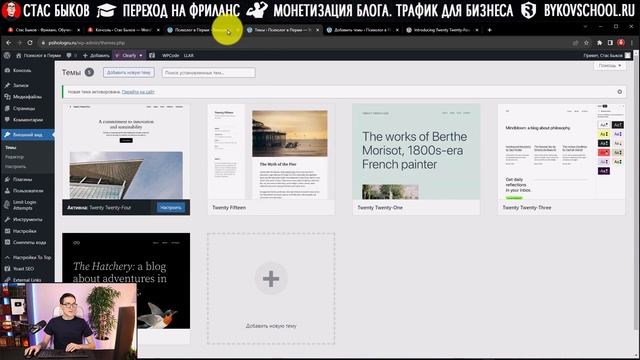The height and width of the screenshot is (360, 640).
Task: Click the Настроить button for active theme
Action: point(171,208)
